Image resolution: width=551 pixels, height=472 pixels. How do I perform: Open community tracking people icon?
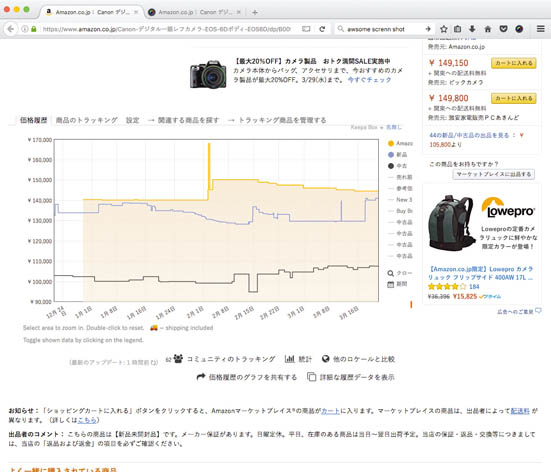pos(179,358)
